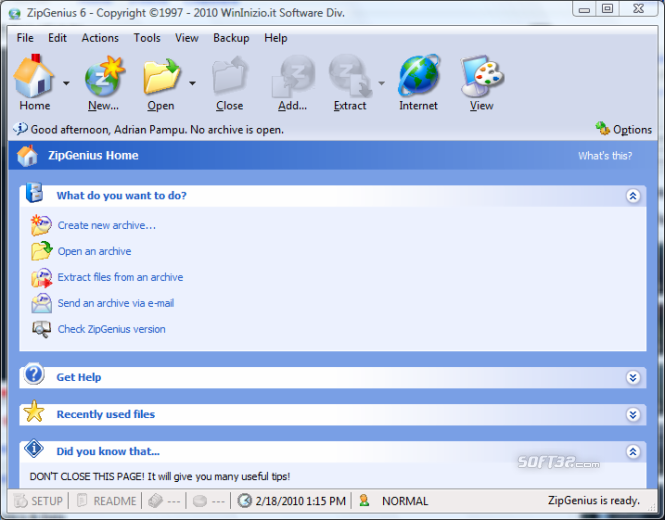Viewport: 665px width, 520px height.
Task: Click the user icon beside NORMAL
Action: [364, 500]
